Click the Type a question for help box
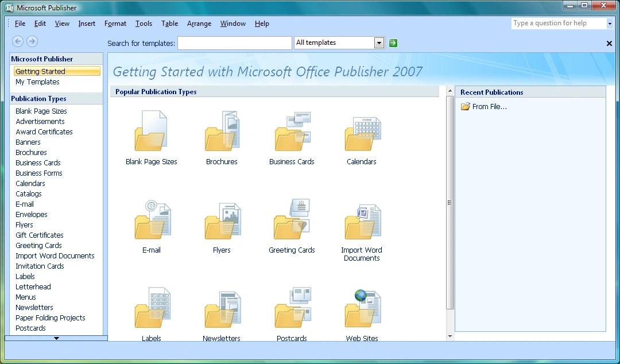Image resolution: width=620 pixels, height=364 pixels. [559, 24]
